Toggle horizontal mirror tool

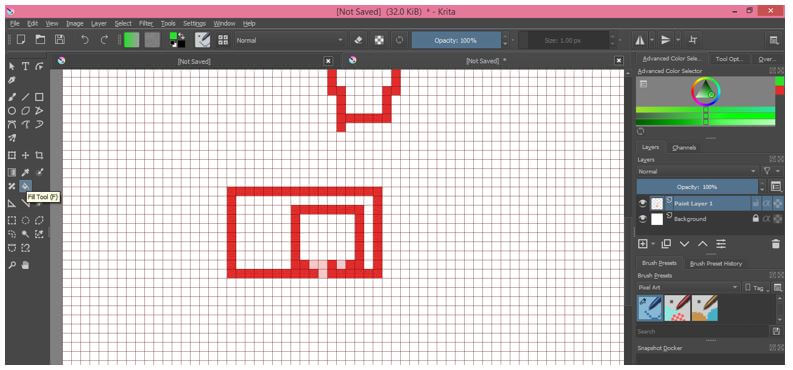click(x=640, y=40)
